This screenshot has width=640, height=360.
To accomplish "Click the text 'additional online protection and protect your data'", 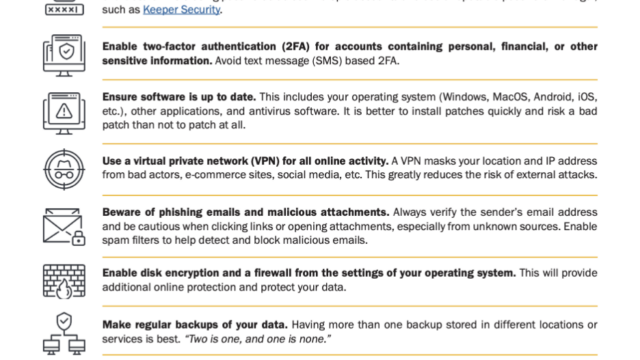I will (223, 287).
